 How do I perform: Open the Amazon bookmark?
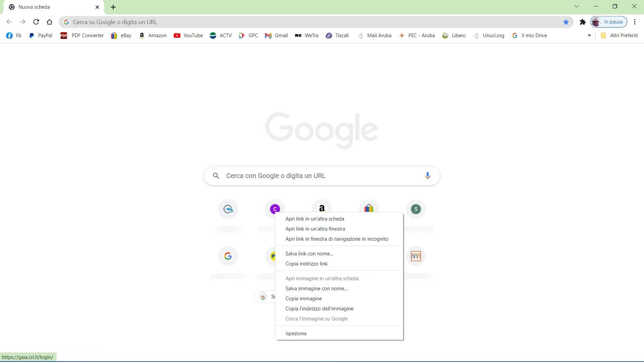(153, 36)
